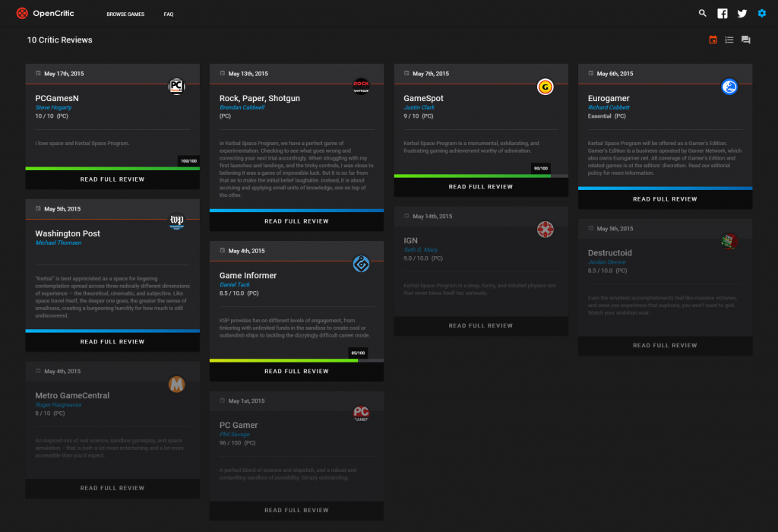Select the GameSpot logo on its review card

[x=545, y=87]
